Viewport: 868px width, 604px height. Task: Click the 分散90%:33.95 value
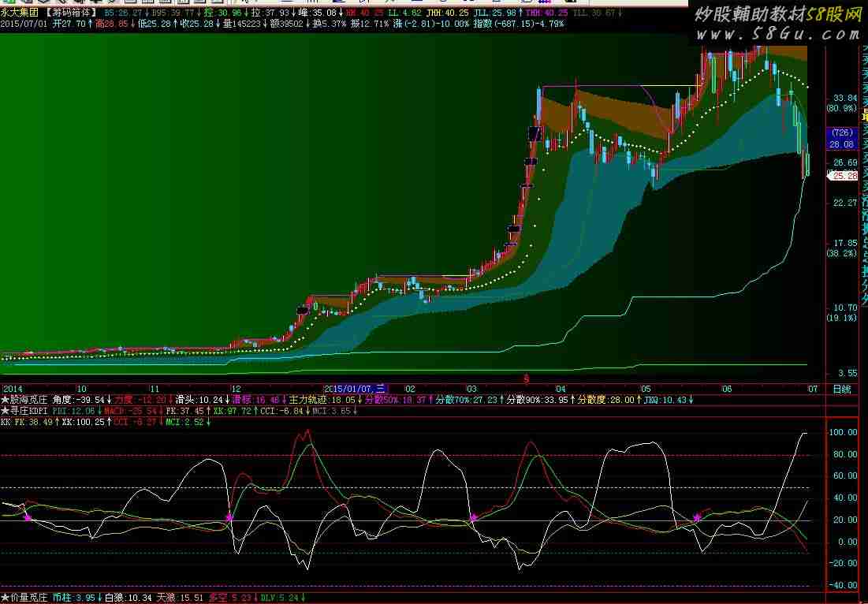pos(538,399)
